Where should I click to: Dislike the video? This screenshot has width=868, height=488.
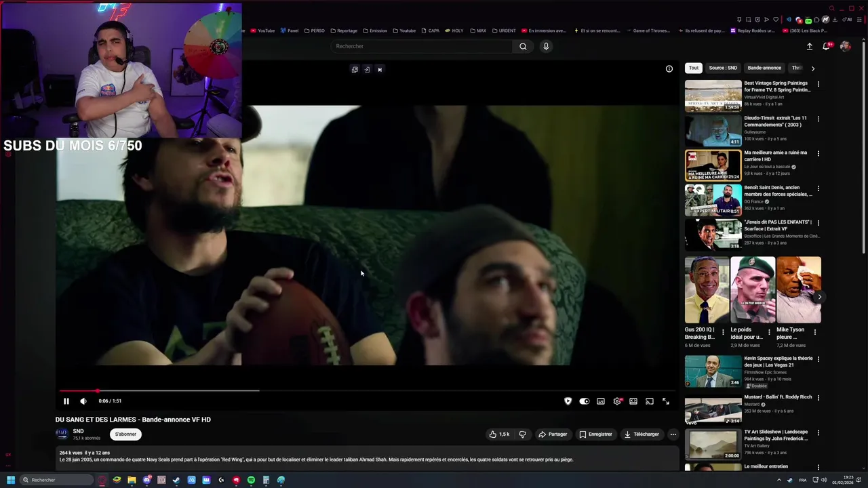(522, 434)
